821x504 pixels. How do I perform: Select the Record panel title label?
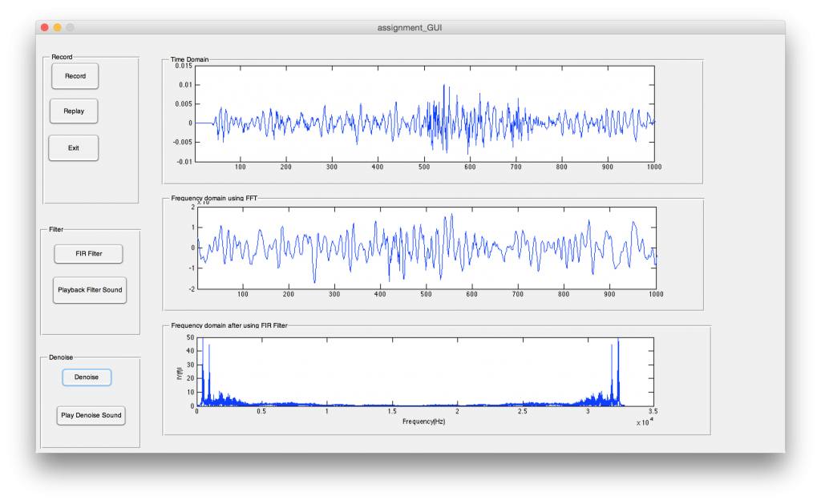tap(62, 57)
